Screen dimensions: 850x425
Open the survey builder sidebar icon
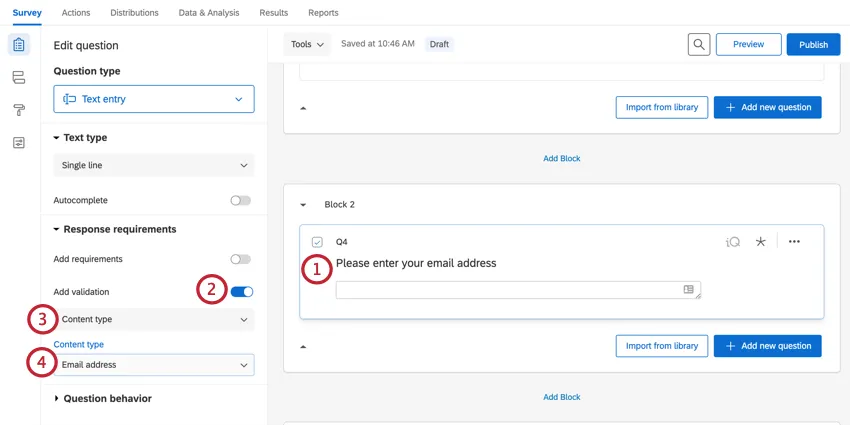pos(18,45)
